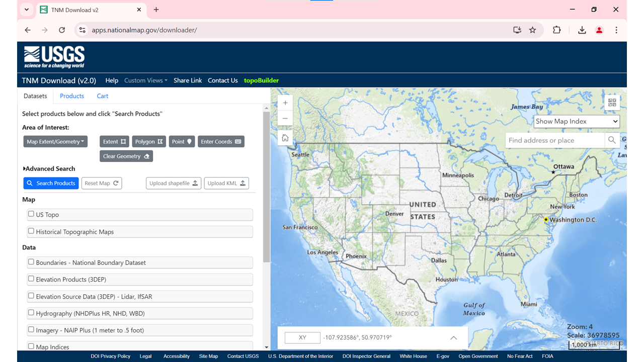Screen dimensions: 644x362
Task: Click the map home extent icon
Action: (285, 138)
